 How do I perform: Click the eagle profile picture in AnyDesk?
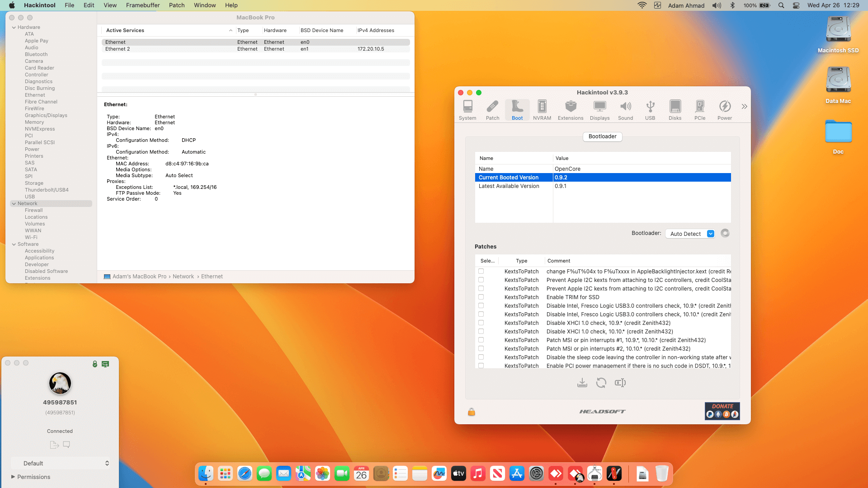point(60,384)
